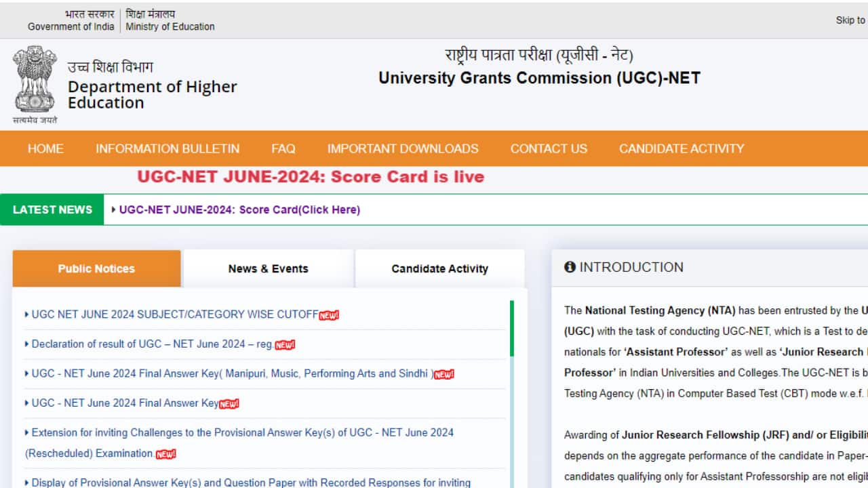Click the info icon beside INTRODUCTION
This screenshot has height=488, width=868.
point(570,267)
